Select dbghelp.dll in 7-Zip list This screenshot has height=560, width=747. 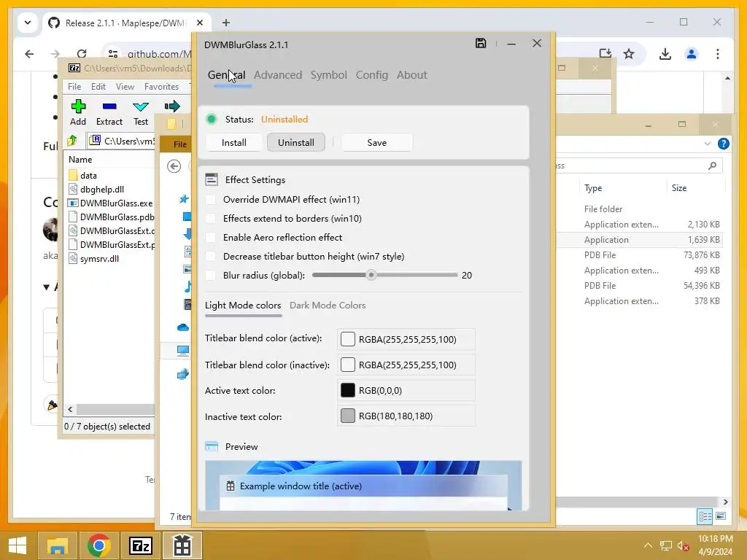click(x=102, y=189)
